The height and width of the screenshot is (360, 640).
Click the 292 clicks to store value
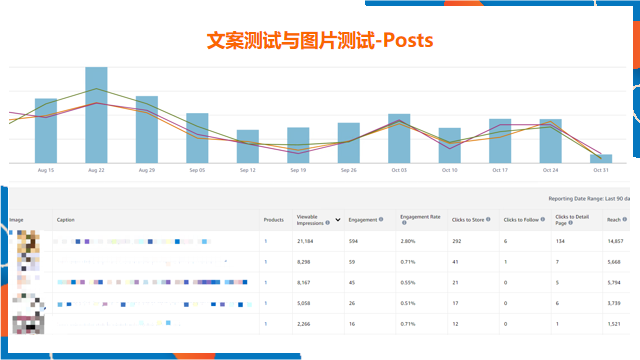(x=457, y=241)
